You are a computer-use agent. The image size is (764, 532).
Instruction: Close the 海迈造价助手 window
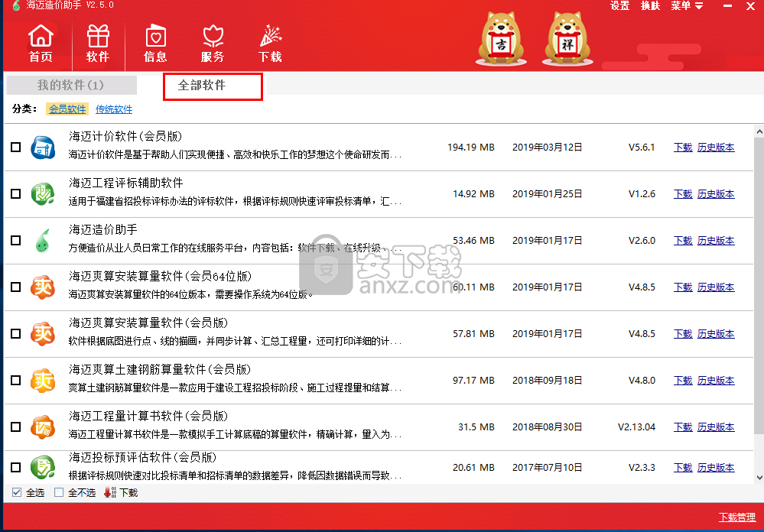click(750, 6)
